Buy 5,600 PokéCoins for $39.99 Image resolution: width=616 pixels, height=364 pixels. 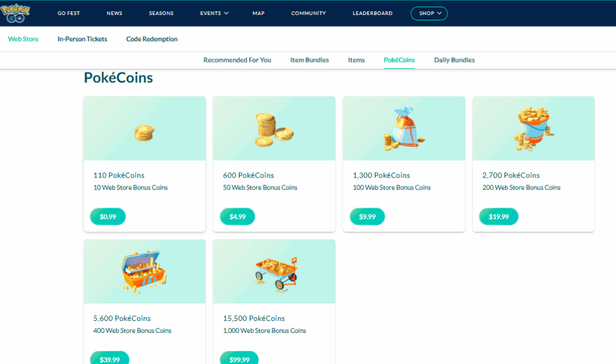(109, 359)
